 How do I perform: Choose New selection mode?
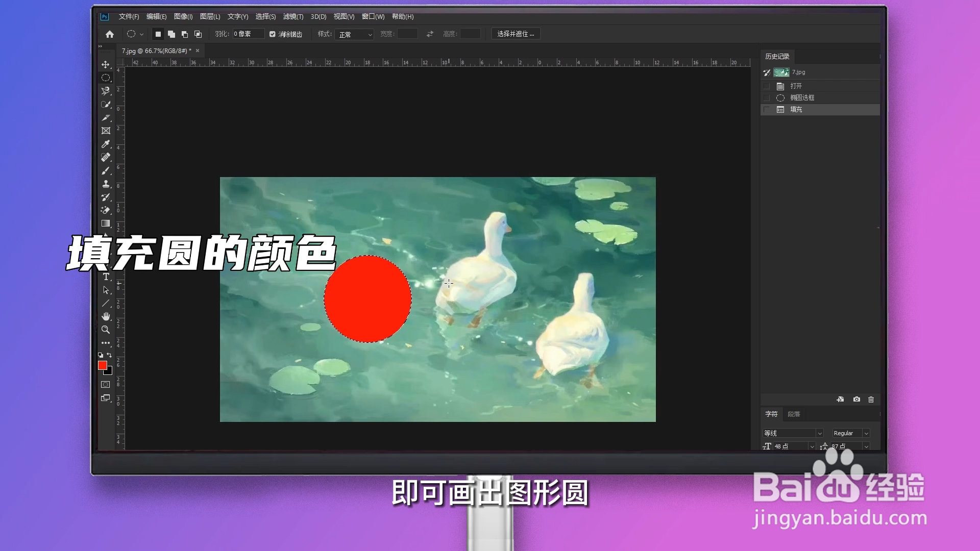[x=158, y=34]
